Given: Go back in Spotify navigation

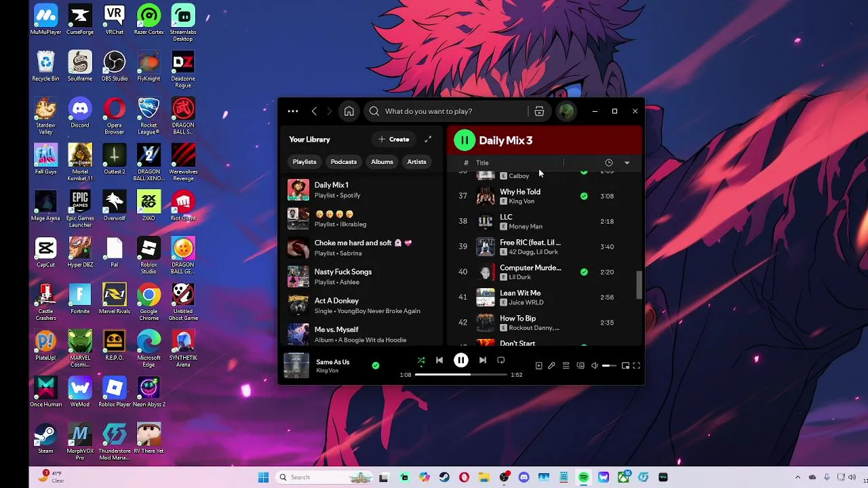Looking at the screenshot, I should [314, 111].
